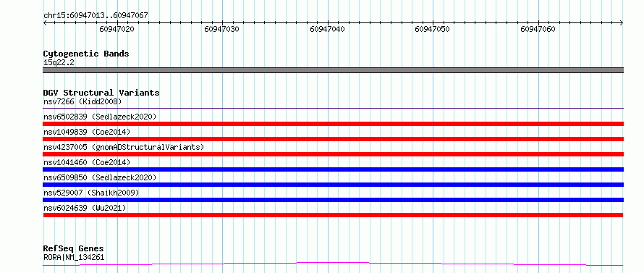Open the RefSeq Genes track title
644x273 pixels.
coord(74,249)
